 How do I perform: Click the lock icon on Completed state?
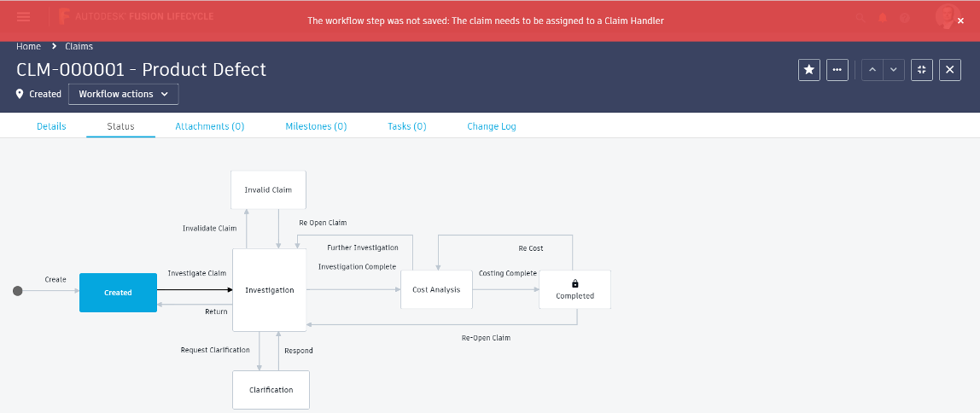click(x=575, y=283)
